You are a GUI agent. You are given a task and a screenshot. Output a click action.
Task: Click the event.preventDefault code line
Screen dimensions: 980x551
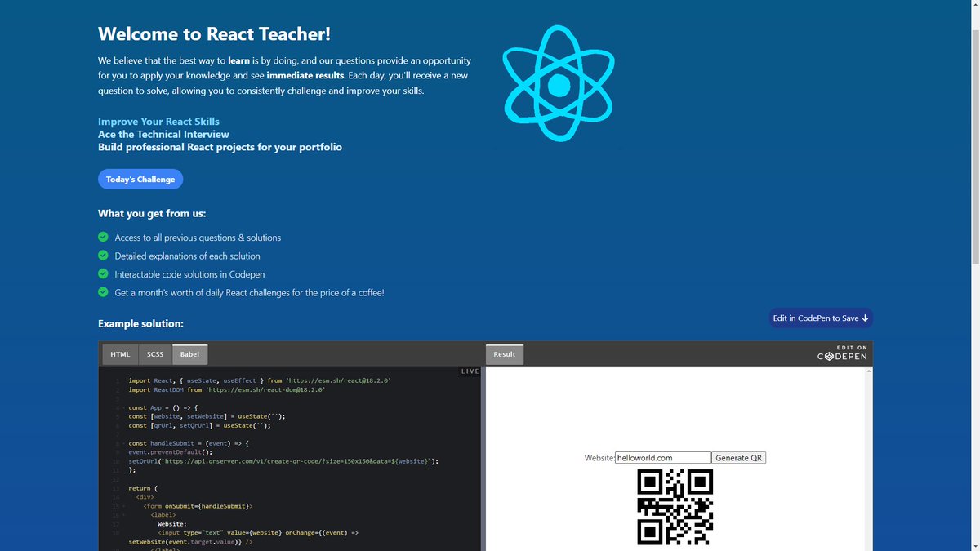point(170,452)
